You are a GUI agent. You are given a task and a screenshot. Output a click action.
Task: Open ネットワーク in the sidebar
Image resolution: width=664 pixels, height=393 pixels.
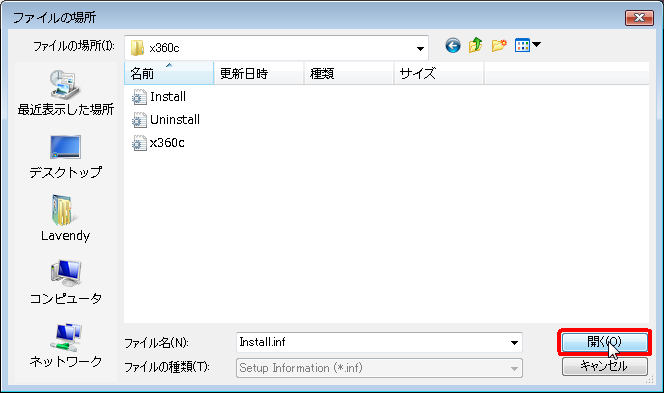point(66,346)
